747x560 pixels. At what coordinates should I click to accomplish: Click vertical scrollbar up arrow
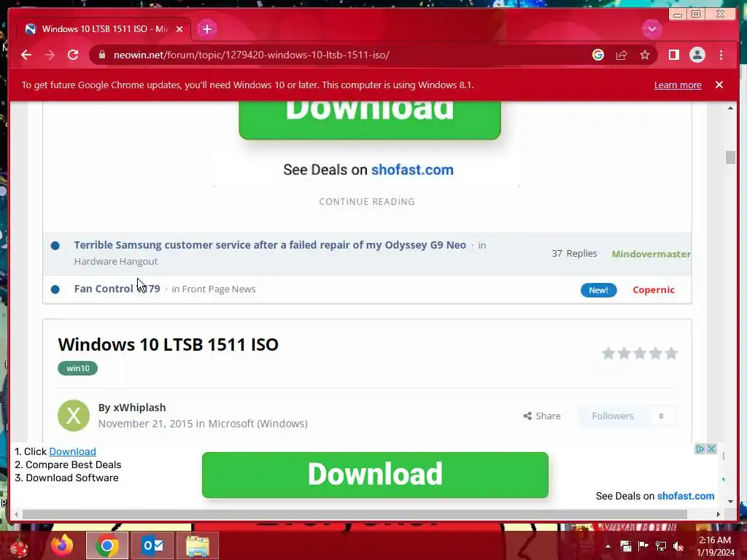click(x=730, y=109)
